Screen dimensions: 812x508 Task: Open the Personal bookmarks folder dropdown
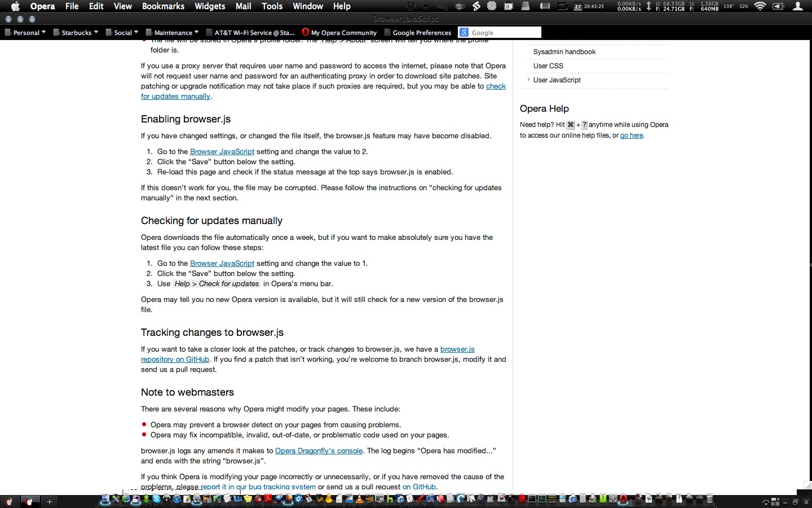coord(25,32)
